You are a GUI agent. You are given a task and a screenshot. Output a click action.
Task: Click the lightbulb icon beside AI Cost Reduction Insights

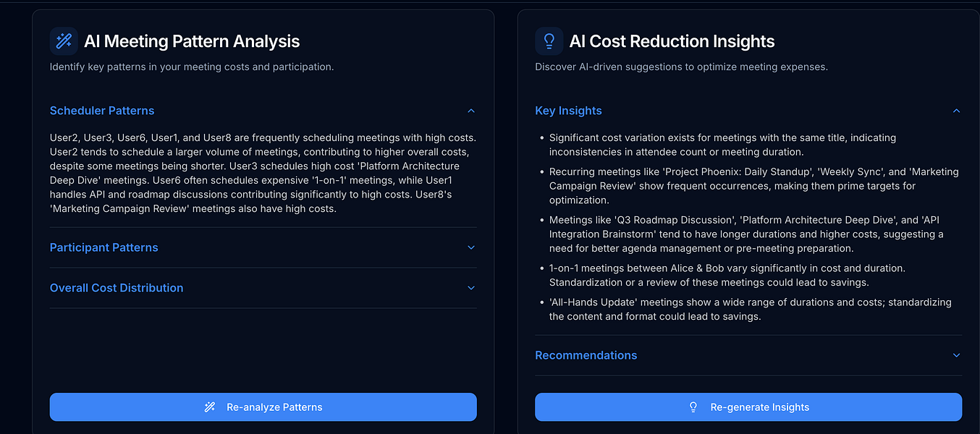tap(549, 41)
